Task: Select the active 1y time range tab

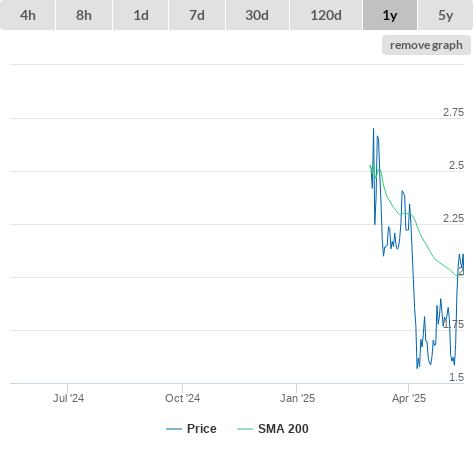Action: coord(390,15)
